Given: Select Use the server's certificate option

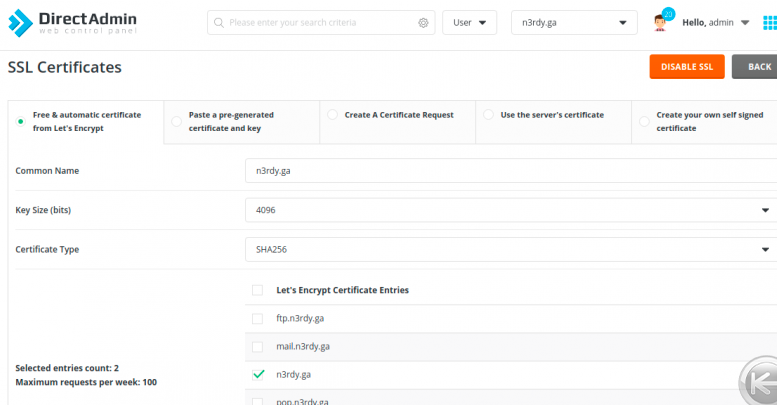Looking at the screenshot, I should (489, 115).
